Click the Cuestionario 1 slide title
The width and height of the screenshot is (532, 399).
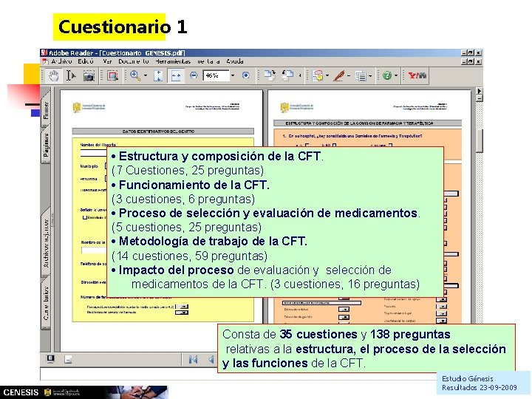[123, 27]
